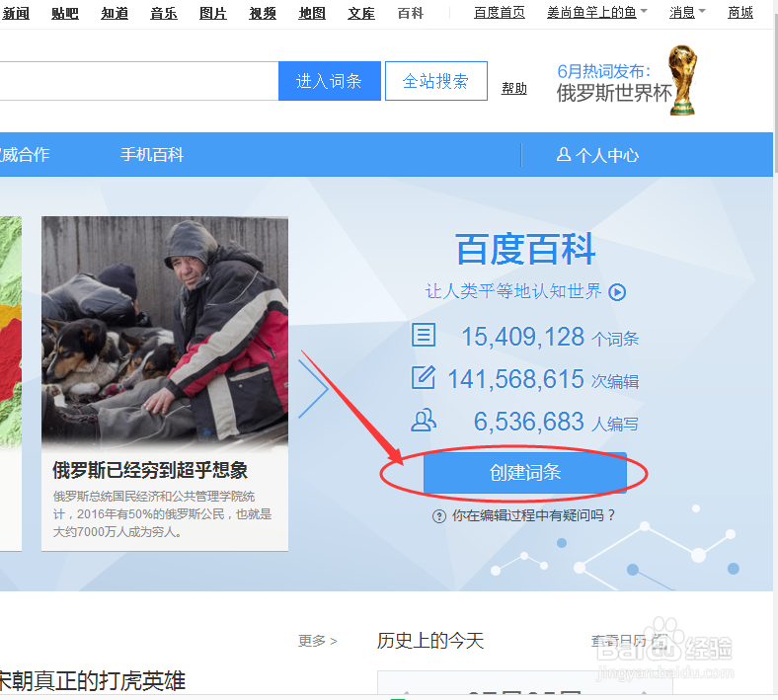The width and height of the screenshot is (778, 700).
Task: Open the 地图 link in top navigation
Action: (312, 13)
